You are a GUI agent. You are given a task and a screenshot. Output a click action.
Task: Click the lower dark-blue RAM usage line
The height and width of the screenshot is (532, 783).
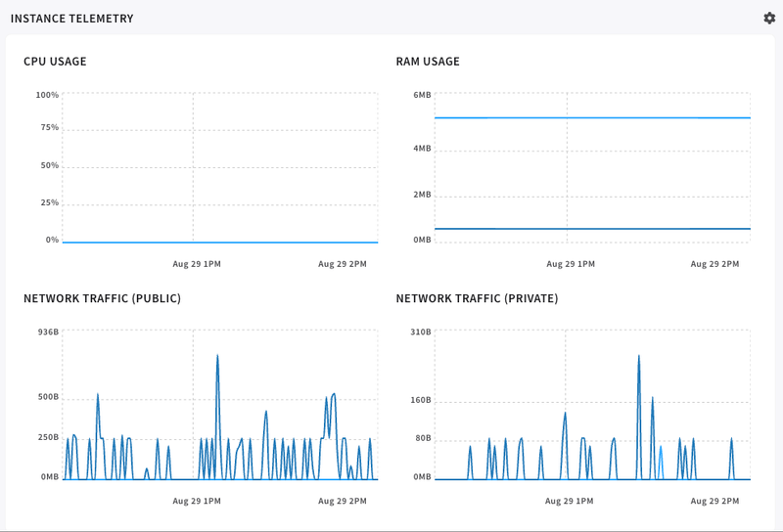click(x=592, y=229)
